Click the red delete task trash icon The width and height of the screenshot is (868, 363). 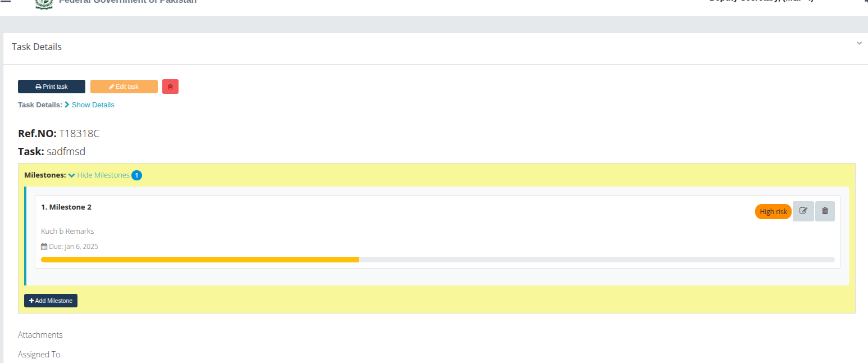click(170, 87)
